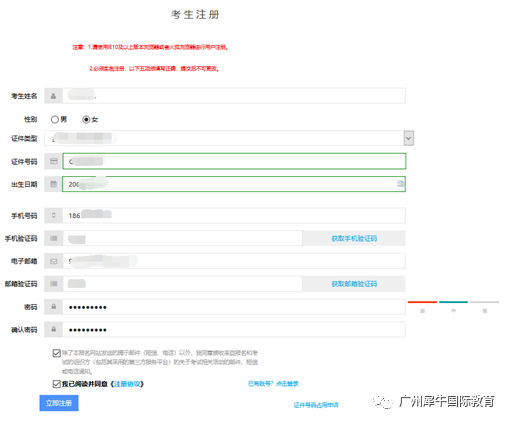Screen dimensions: 511x424
Task: Click the ID card icon beside 证件号码
Action: [54, 161]
